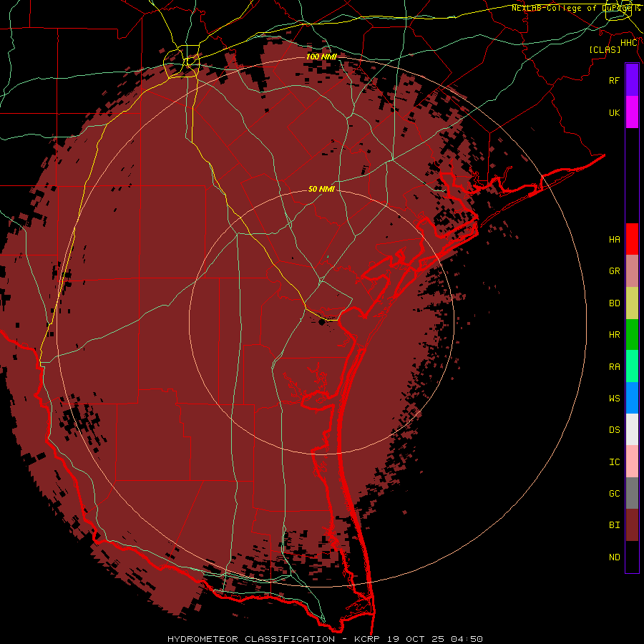Viewport: 644px width, 644px height.
Task: Click the GR legend label
Action: click(614, 271)
